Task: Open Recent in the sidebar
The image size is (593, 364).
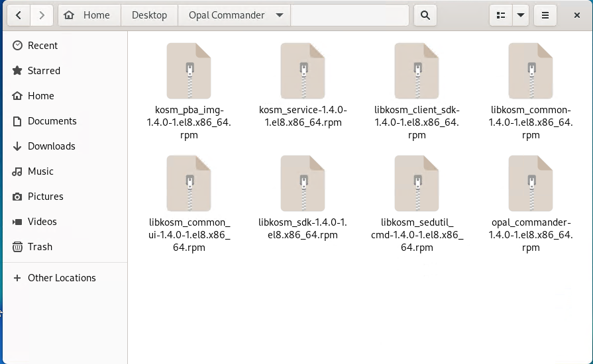Action: pos(65,45)
